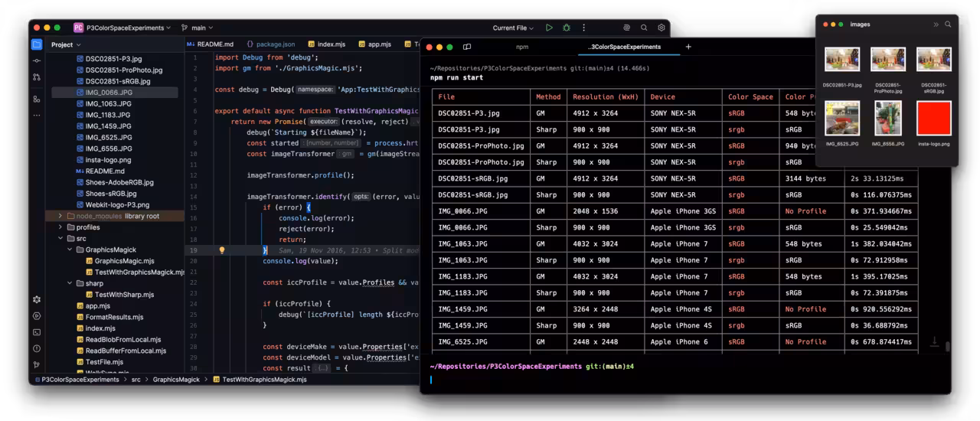The image size is (980, 421).
Task: Select IMG_0066.JPG in project tree
Action: (x=115, y=92)
